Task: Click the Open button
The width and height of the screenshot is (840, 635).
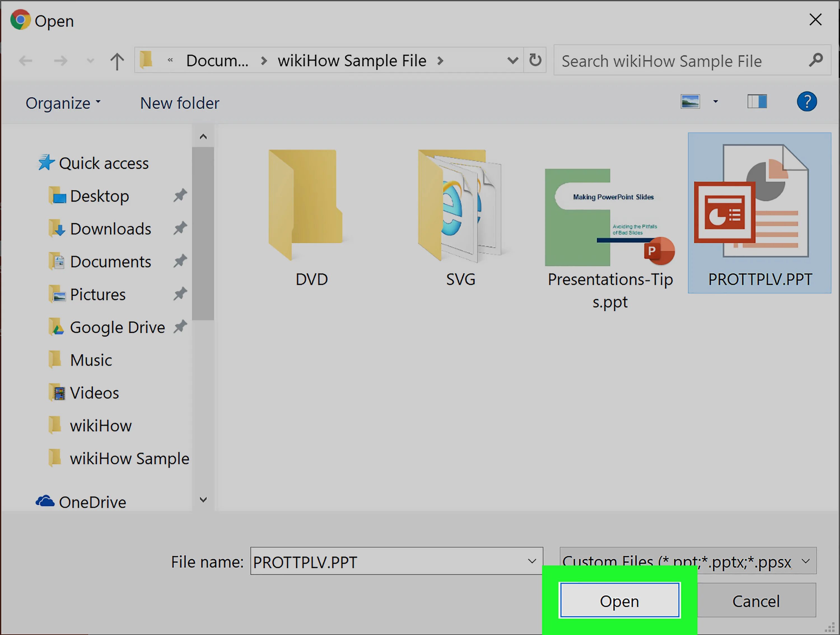Action: 619,601
